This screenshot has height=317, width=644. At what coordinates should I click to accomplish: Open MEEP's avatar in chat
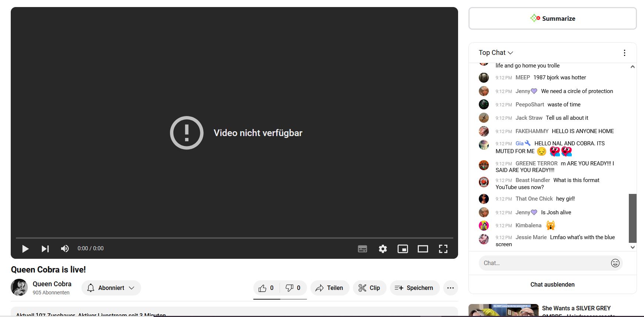point(484,77)
